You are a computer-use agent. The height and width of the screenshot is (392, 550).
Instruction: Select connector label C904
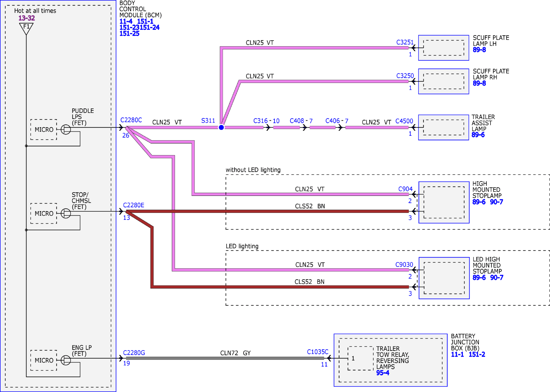click(x=405, y=189)
